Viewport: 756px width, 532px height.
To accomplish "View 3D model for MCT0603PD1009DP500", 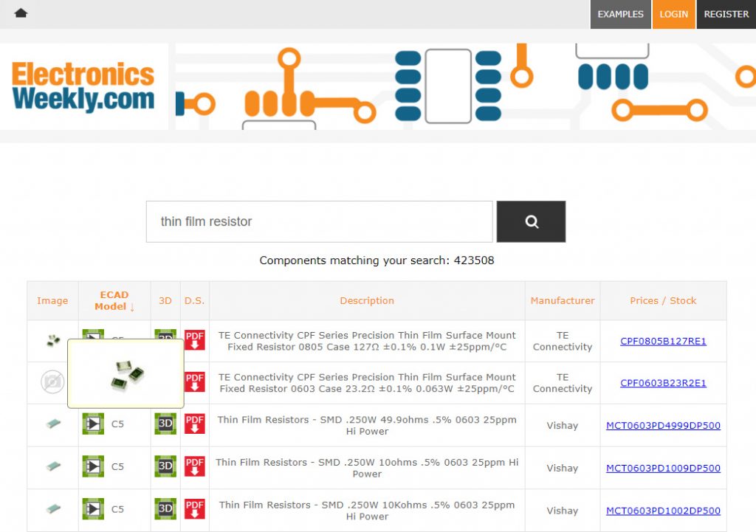I will (165, 466).
